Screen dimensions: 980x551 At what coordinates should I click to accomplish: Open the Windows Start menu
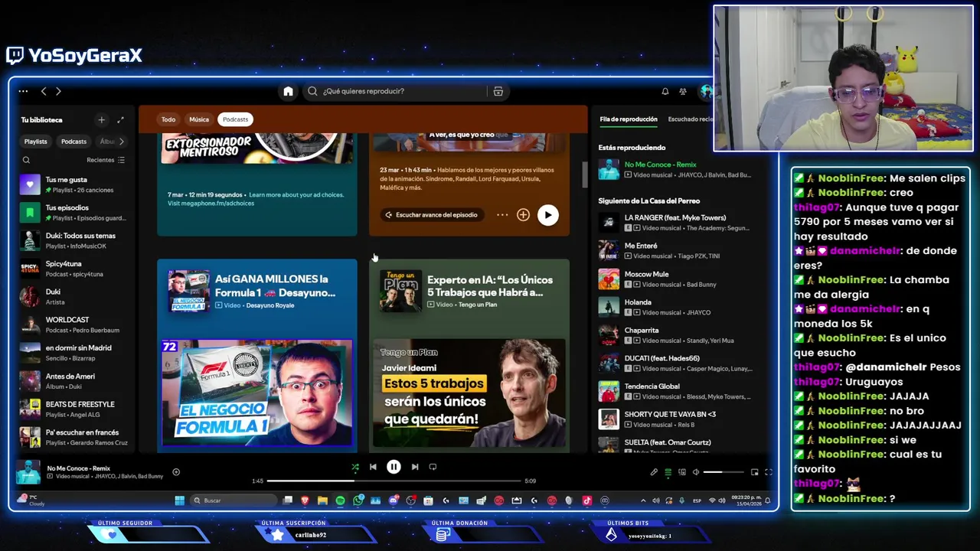click(179, 500)
